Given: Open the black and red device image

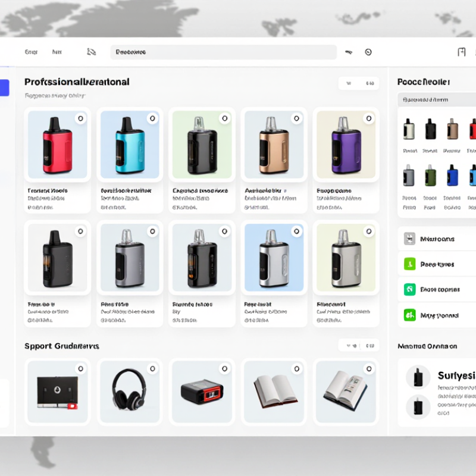Looking at the screenshot, I should [202, 392].
